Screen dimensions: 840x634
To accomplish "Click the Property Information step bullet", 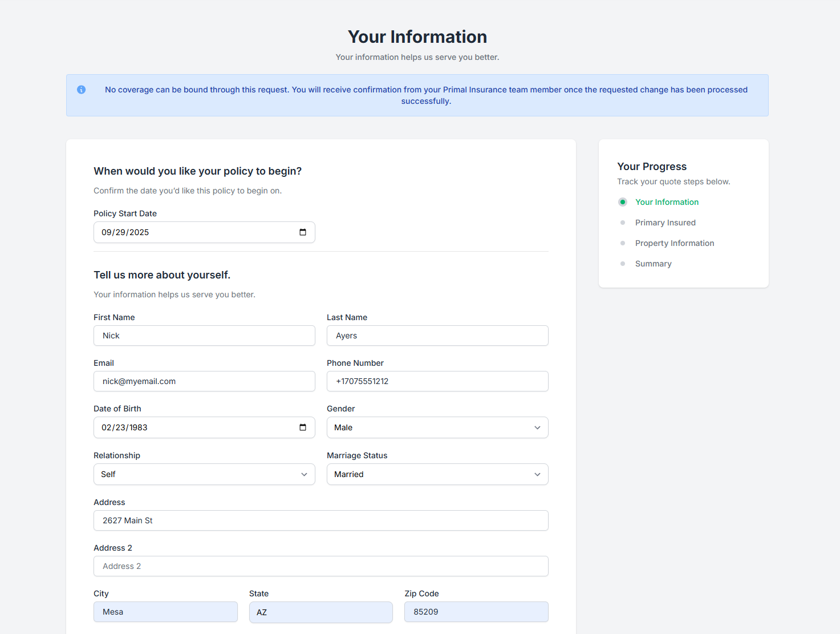I will pos(623,243).
